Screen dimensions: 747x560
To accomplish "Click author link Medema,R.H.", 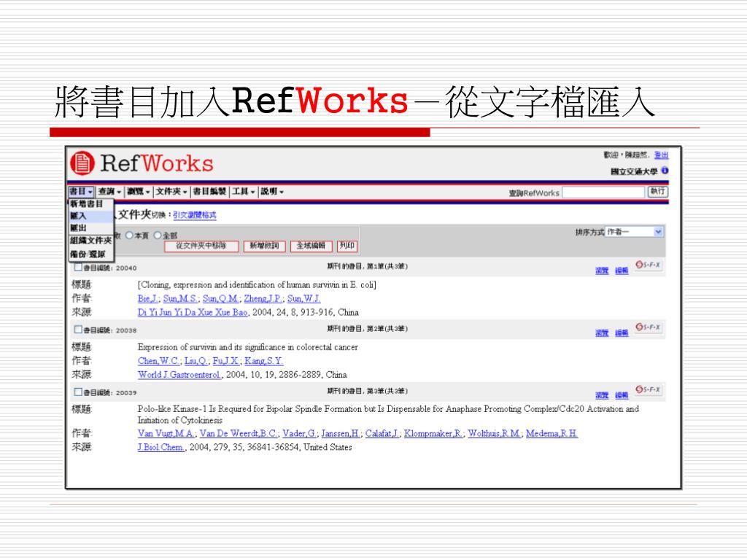I will click(551, 433).
